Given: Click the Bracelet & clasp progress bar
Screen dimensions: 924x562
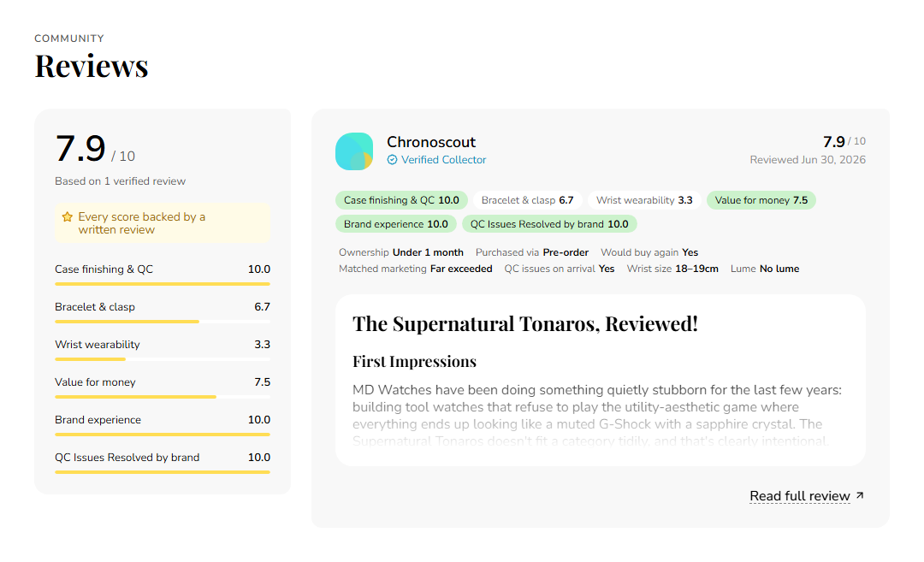Looking at the screenshot, I should [x=162, y=322].
